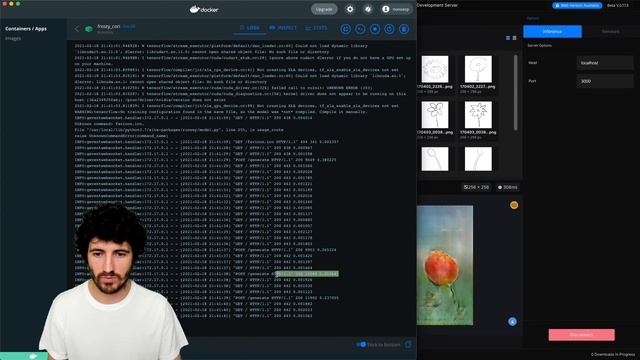Click the Host input field with localhost
640x360 pixels.
coord(605,63)
